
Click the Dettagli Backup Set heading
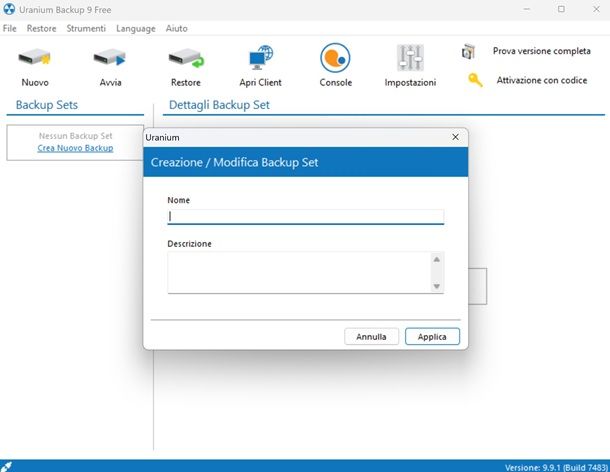point(219,105)
